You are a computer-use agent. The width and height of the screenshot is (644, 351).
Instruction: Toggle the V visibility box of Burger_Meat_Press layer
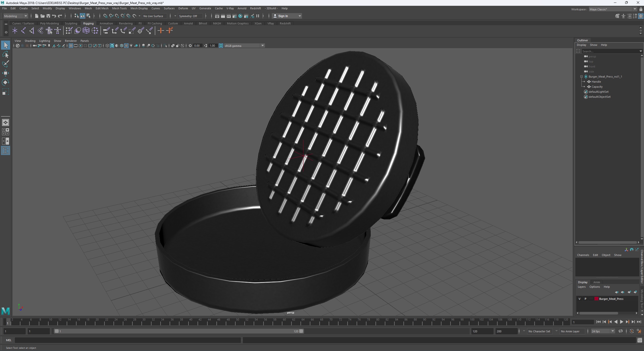[x=580, y=299]
